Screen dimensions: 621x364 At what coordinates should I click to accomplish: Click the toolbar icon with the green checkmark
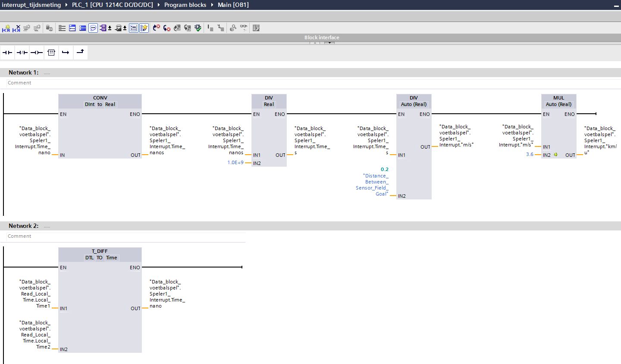click(198, 28)
